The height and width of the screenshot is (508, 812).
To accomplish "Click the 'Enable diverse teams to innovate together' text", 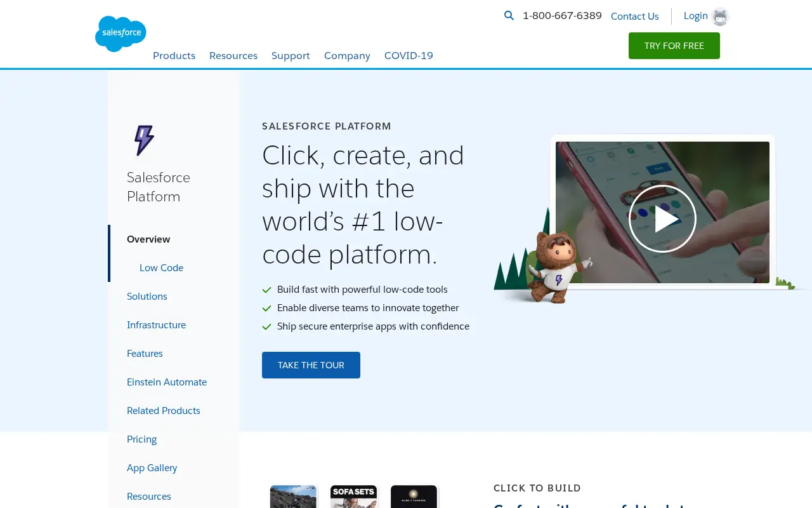I will tap(368, 308).
